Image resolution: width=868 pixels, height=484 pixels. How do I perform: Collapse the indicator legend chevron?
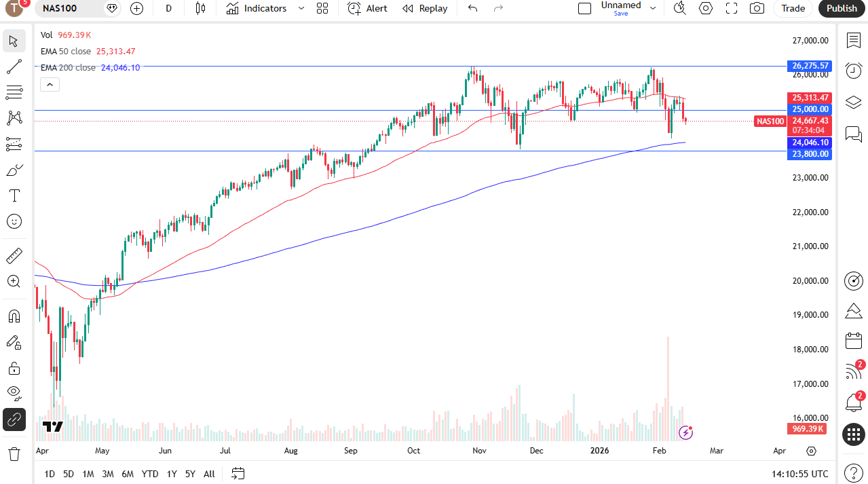pyautogui.click(x=50, y=85)
